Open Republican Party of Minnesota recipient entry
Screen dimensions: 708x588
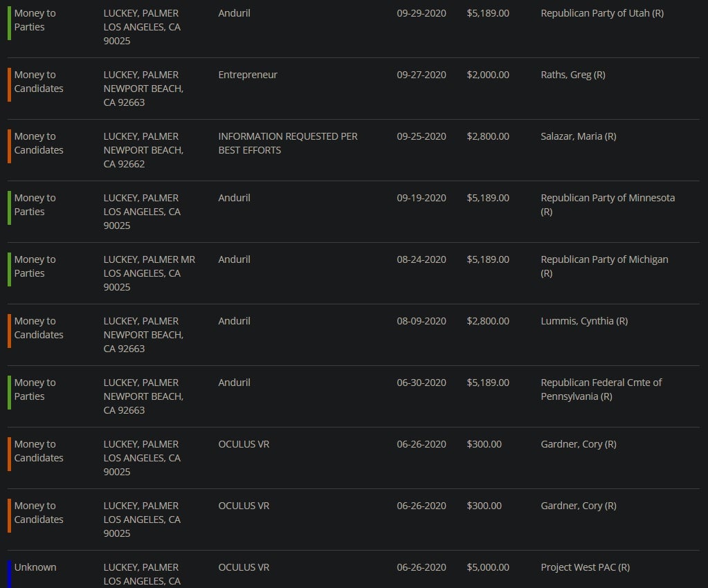click(607, 198)
